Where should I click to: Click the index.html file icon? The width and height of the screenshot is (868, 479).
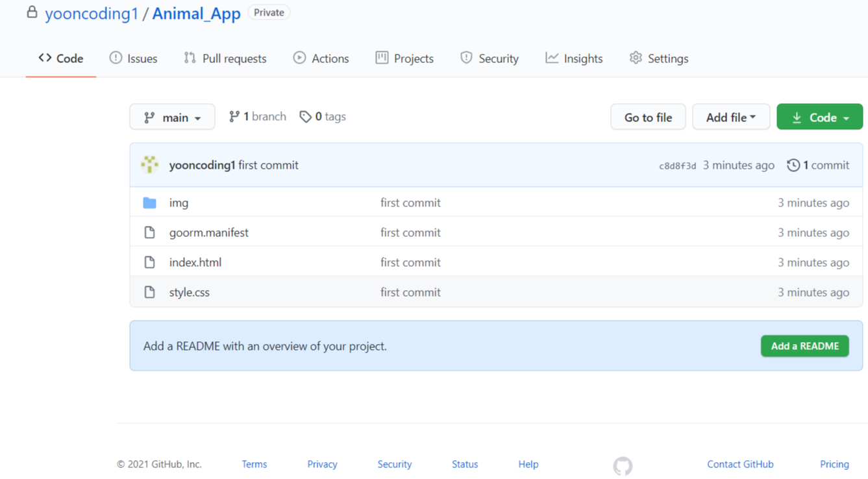pos(150,262)
